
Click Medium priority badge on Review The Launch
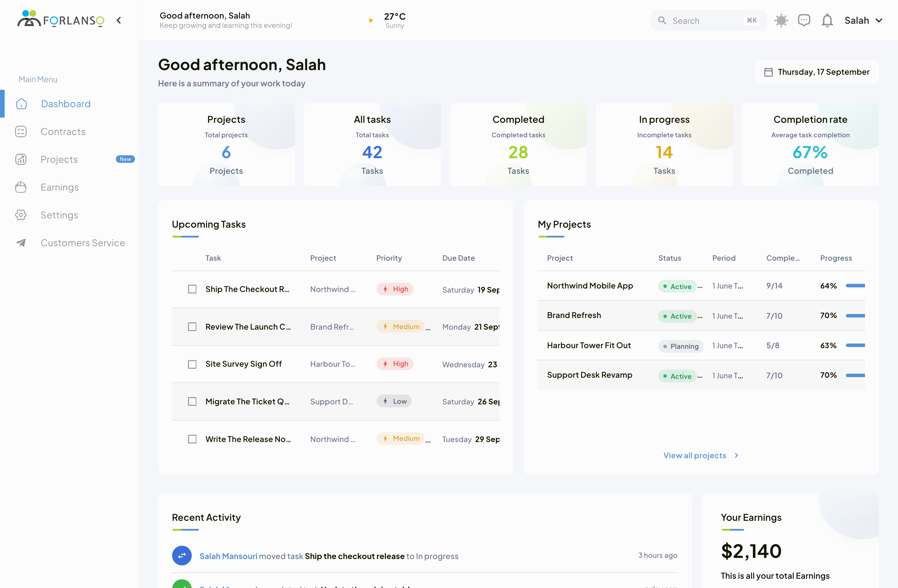tap(401, 327)
